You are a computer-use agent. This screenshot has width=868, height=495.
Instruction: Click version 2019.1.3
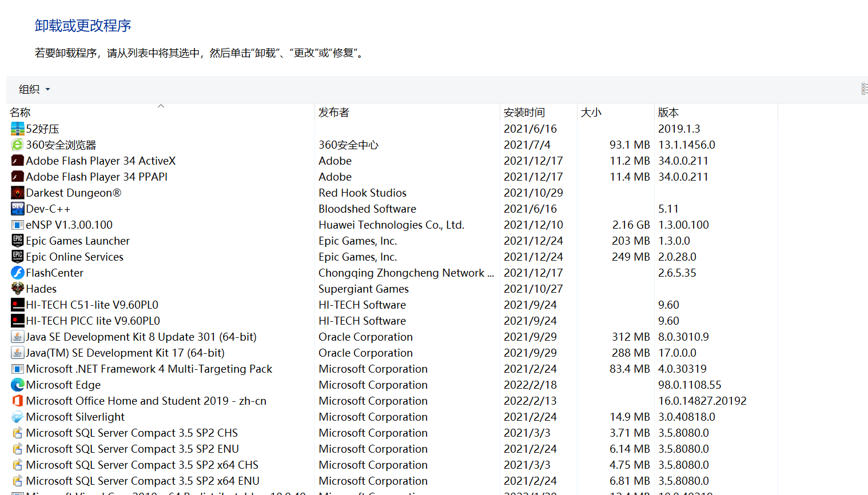[679, 129]
